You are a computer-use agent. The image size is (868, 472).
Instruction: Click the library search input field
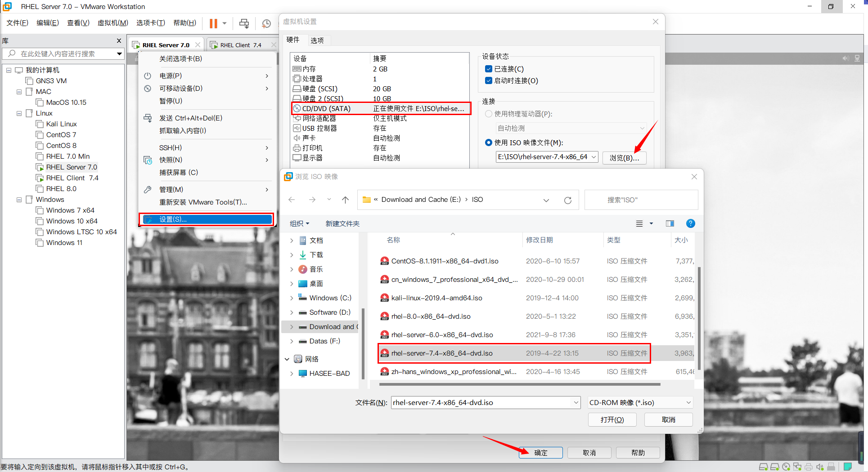click(x=63, y=54)
